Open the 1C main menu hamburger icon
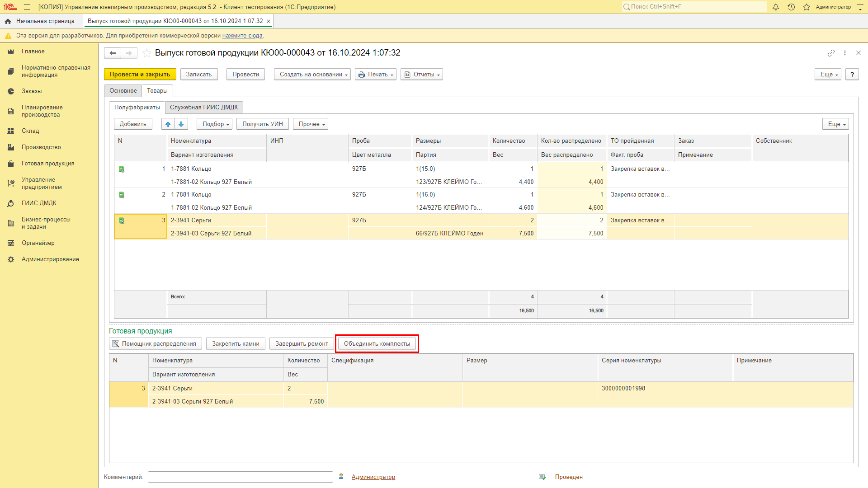 tap(27, 7)
